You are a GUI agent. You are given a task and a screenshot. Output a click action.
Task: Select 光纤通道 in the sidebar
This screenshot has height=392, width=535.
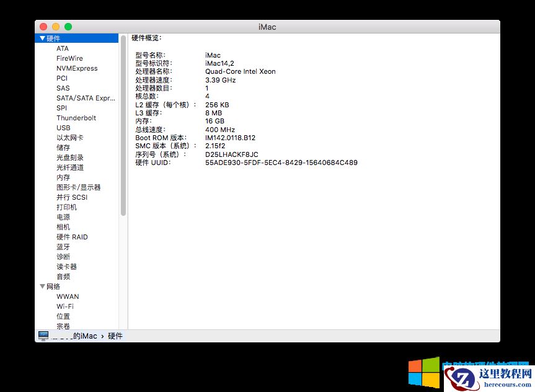coord(70,167)
